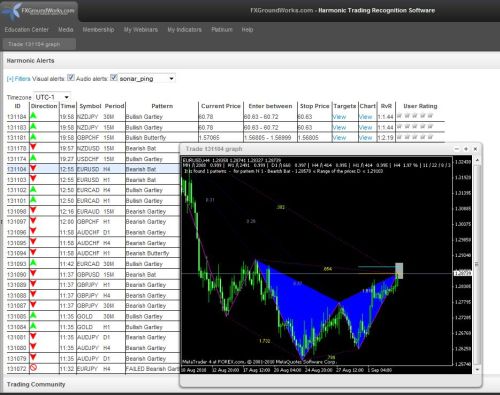
Task: Open the My Indicators menu
Action: [184, 30]
